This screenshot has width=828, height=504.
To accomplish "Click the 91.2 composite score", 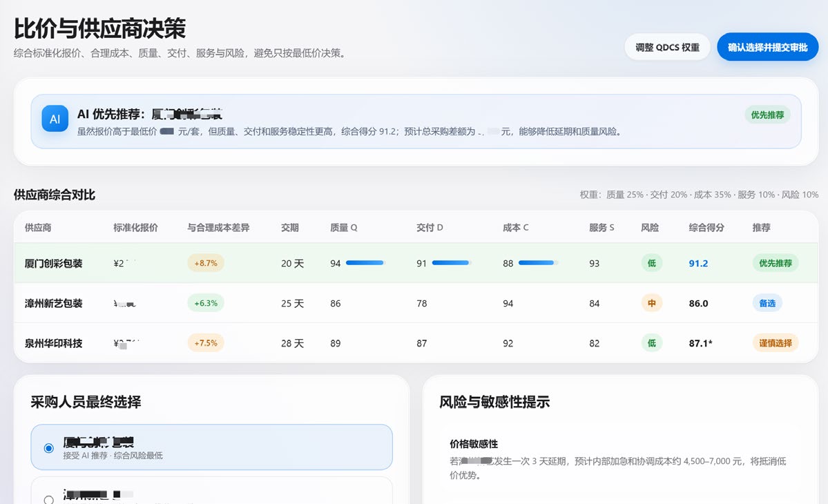I will click(x=698, y=263).
